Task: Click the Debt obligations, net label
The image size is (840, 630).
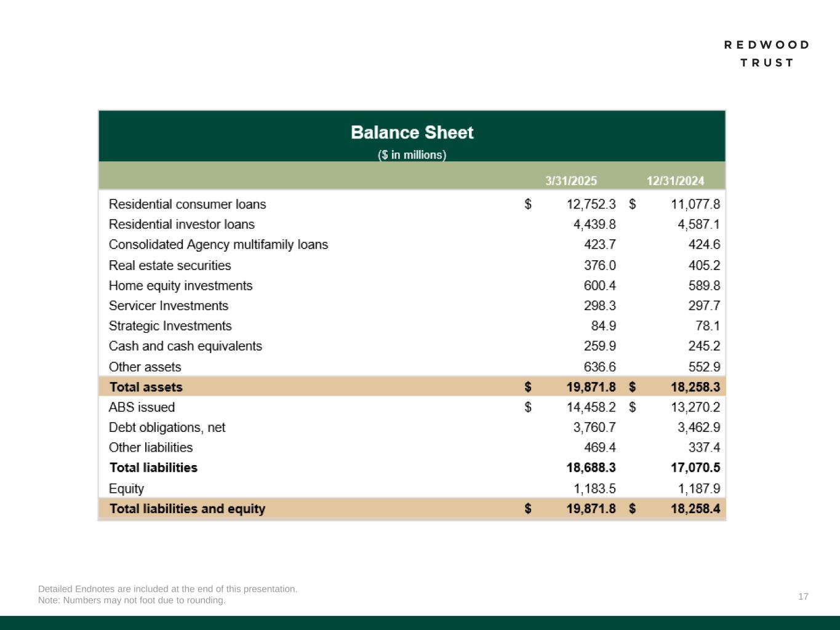Action: point(167,428)
